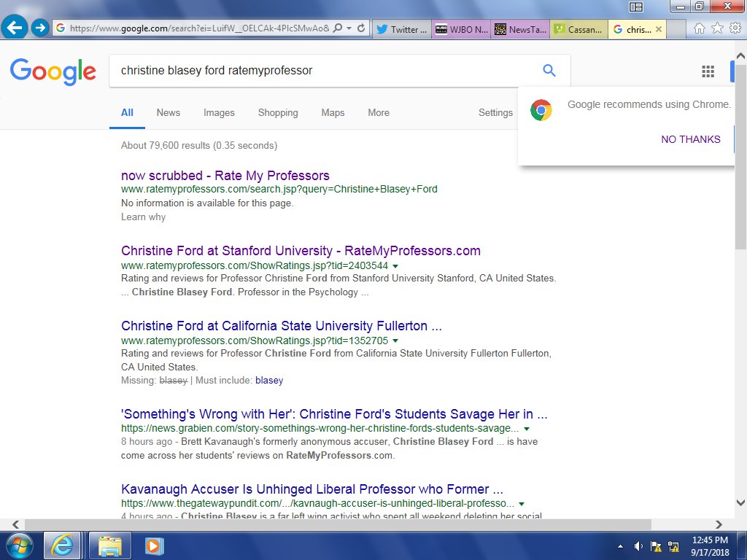The image size is (747, 560).
Task: Close the chris... Google tab
Action: pyautogui.click(x=659, y=29)
